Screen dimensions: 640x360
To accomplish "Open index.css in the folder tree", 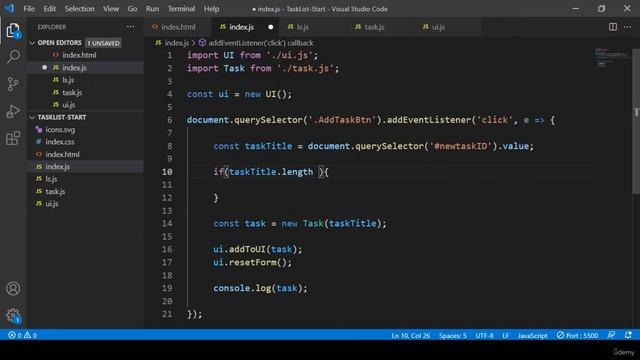I will pyautogui.click(x=86, y=142).
